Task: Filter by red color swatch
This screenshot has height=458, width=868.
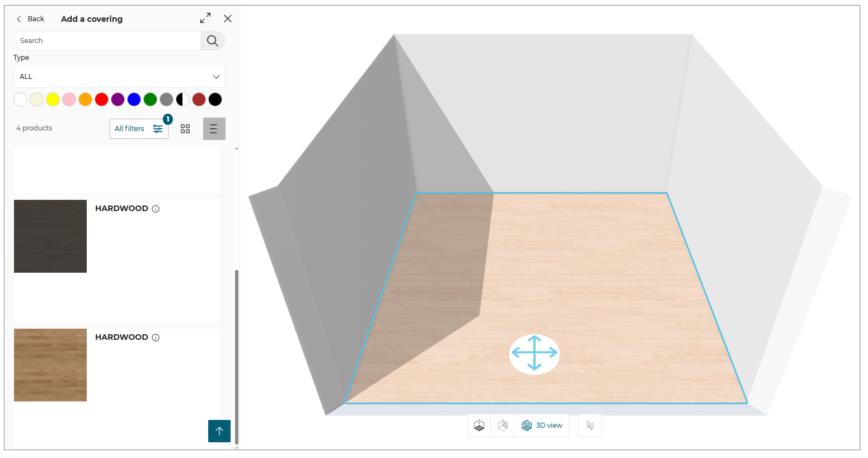Action: (x=101, y=100)
